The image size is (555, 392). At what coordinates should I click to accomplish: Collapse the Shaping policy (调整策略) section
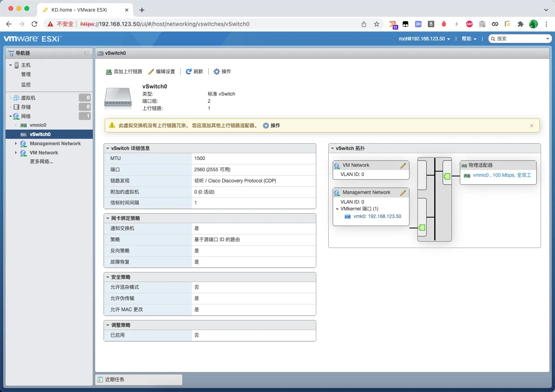pyautogui.click(x=108, y=325)
